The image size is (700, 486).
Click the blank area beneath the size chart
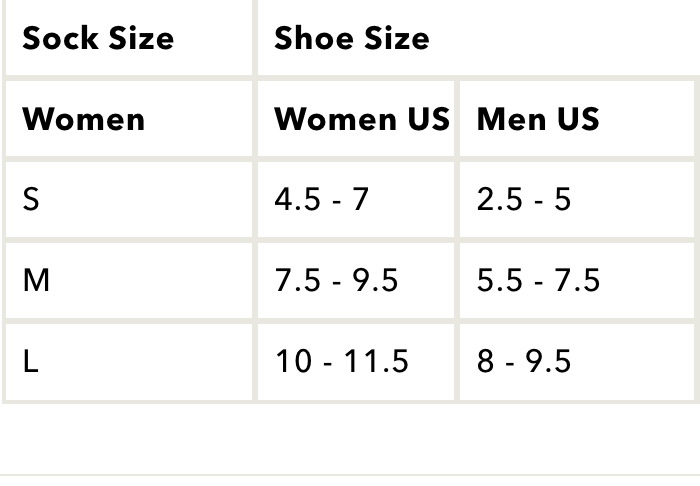tap(350, 438)
